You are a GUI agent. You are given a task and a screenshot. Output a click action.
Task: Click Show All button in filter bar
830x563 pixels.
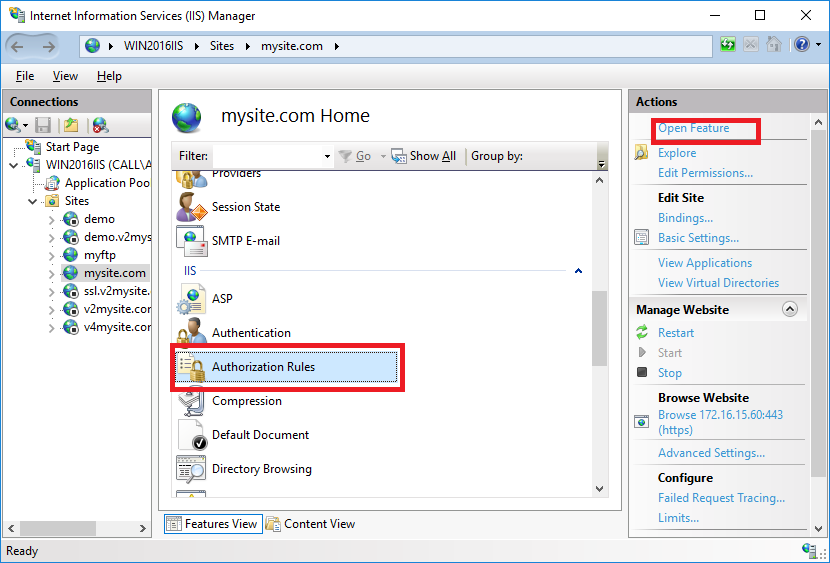(x=424, y=156)
